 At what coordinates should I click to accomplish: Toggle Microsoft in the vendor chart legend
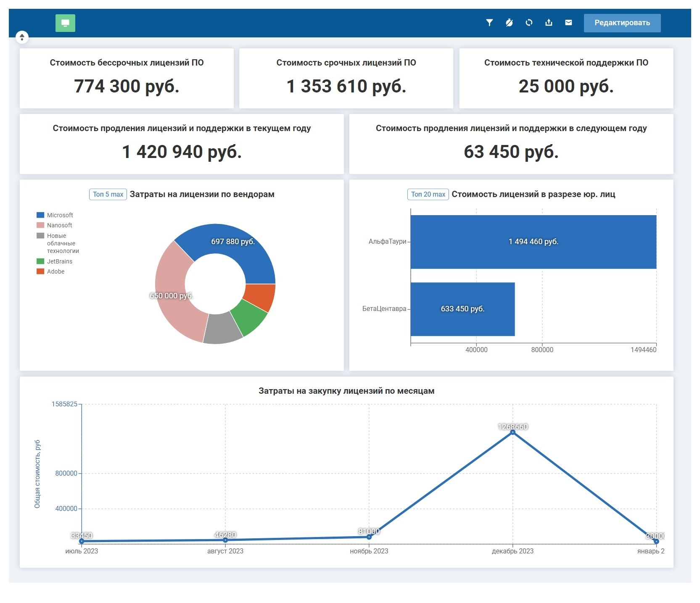[60, 215]
